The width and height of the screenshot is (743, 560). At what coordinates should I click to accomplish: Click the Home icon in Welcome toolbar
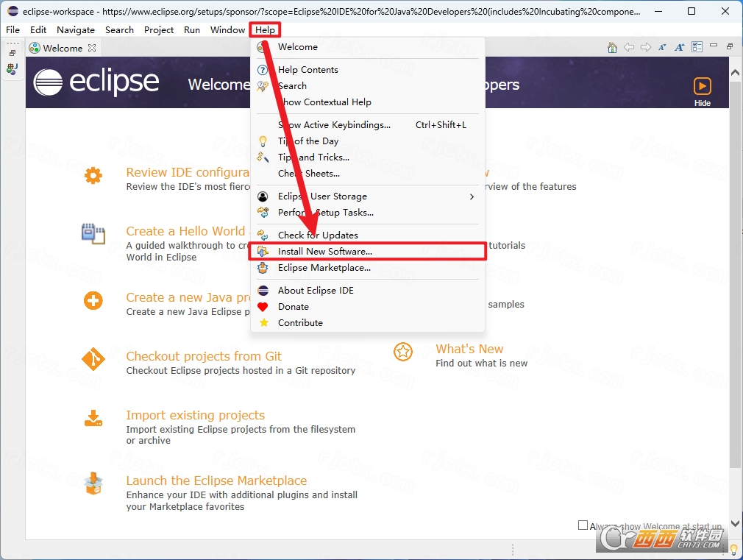pos(612,47)
